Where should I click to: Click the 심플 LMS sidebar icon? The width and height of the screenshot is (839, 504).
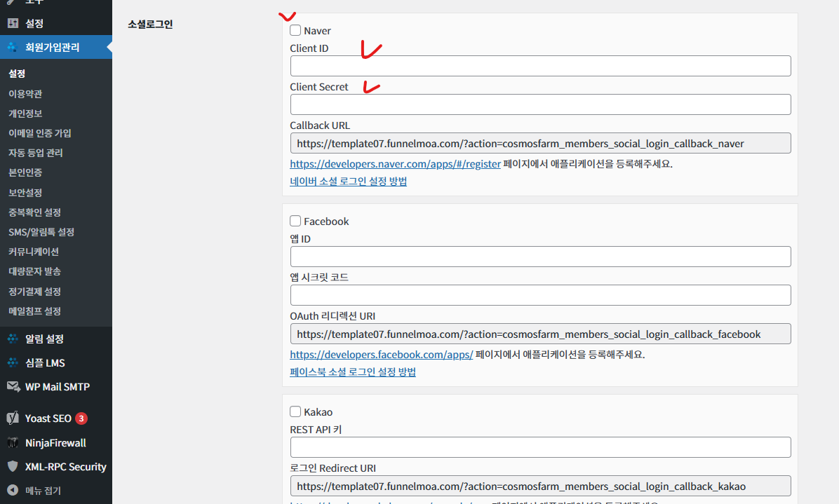tap(13, 362)
